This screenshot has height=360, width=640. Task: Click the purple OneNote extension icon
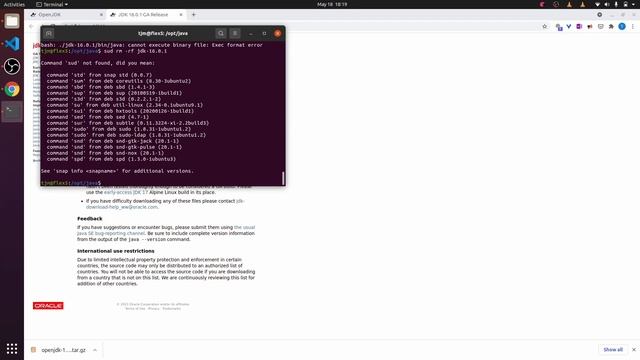[579, 27]
